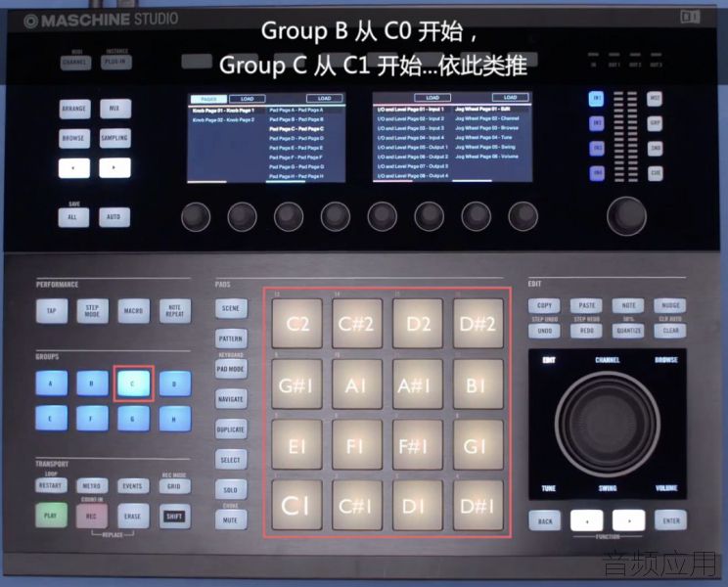Image resolution: width=728 pixels, height=587 pixels.
Task: Click the DUPLICATE button
Action: (231, 429)
